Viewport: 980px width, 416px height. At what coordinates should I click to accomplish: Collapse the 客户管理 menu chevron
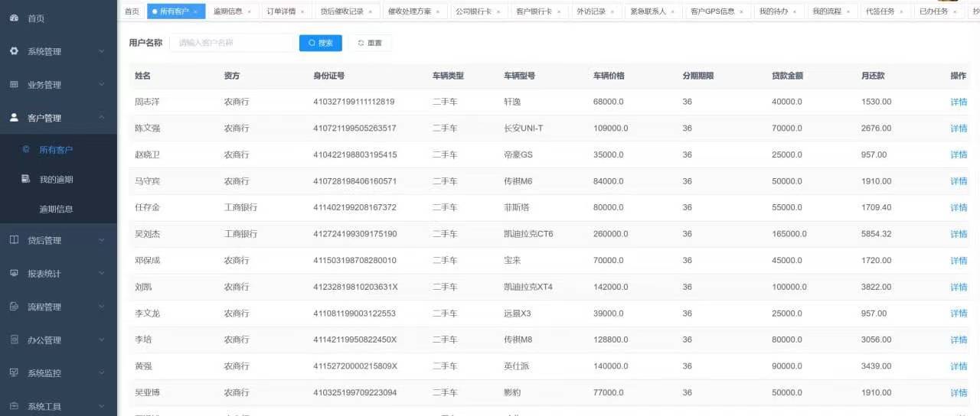point(101,118)
